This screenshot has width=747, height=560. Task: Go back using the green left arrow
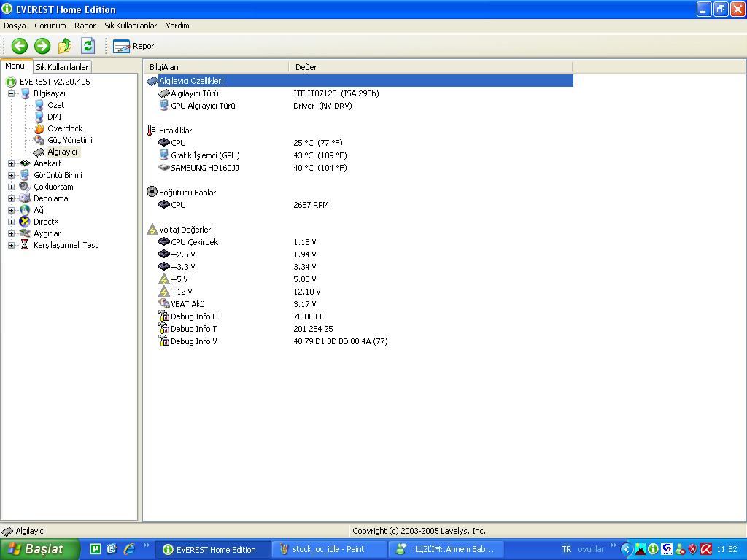(20, 46)
